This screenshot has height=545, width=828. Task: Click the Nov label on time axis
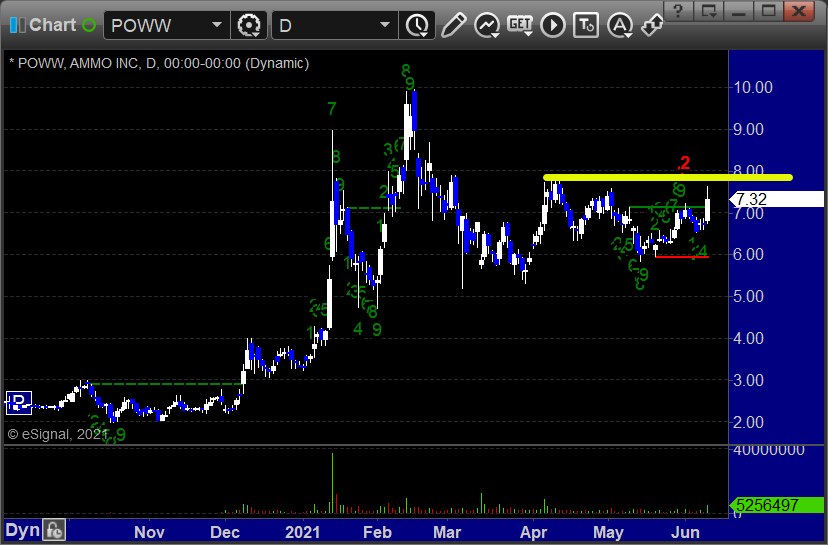coord(149,532)
